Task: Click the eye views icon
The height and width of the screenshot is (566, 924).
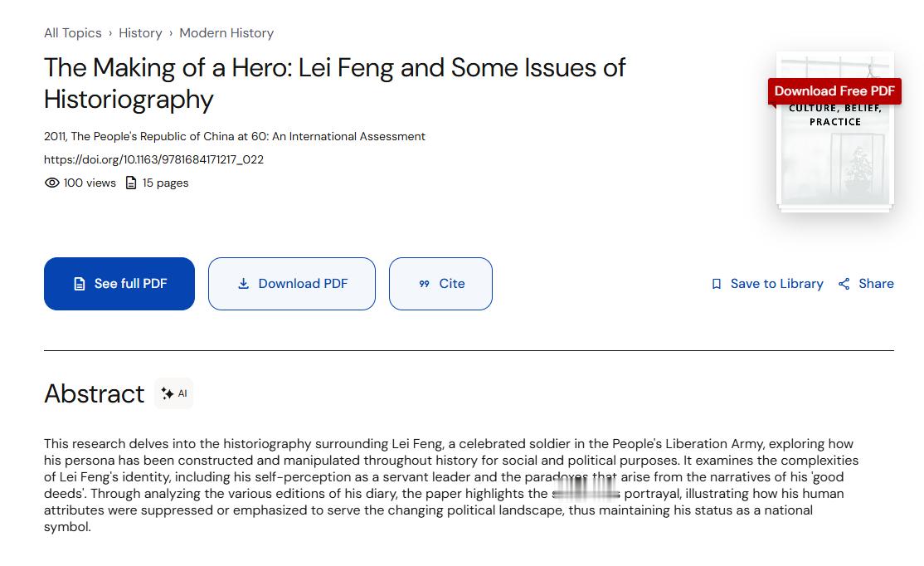Action: click(51, 183)
